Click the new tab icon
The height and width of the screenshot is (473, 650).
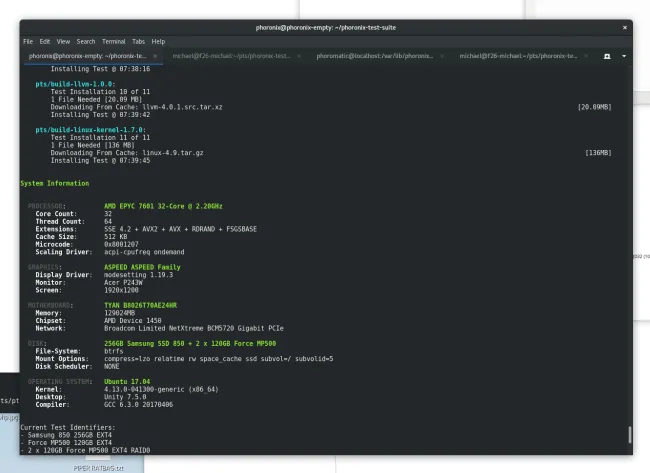[x=607, y=56]
